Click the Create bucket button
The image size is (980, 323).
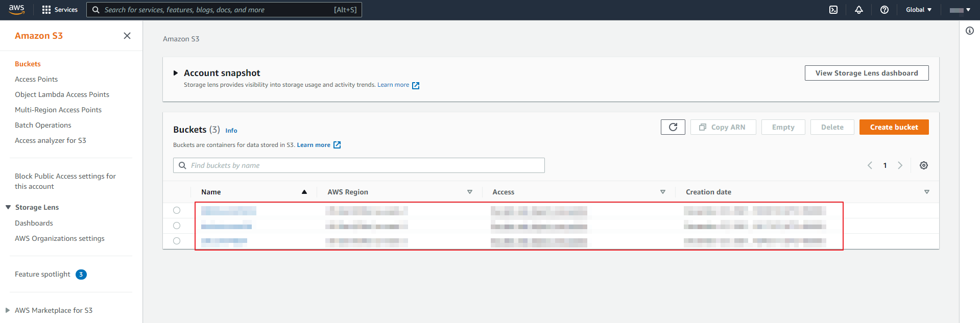893,127
